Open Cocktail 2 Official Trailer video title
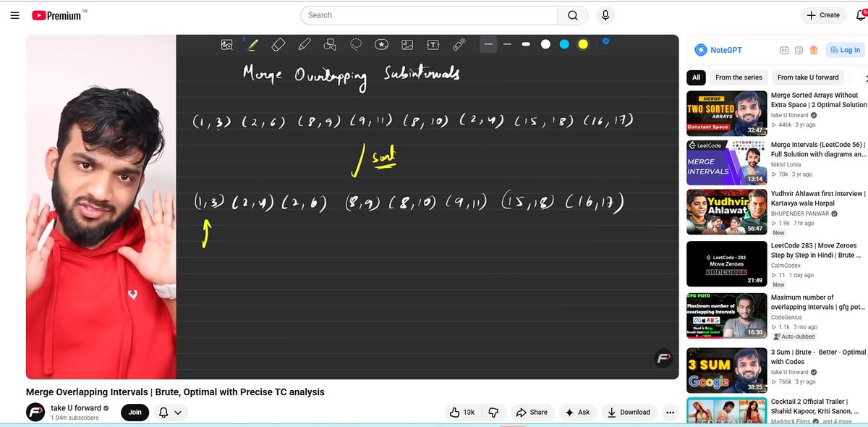868x427 pixels. [814, 406]
